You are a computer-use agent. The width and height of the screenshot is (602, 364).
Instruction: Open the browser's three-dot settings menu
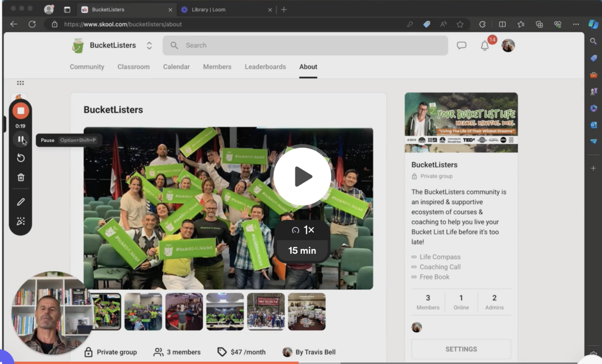pos(576,24)
